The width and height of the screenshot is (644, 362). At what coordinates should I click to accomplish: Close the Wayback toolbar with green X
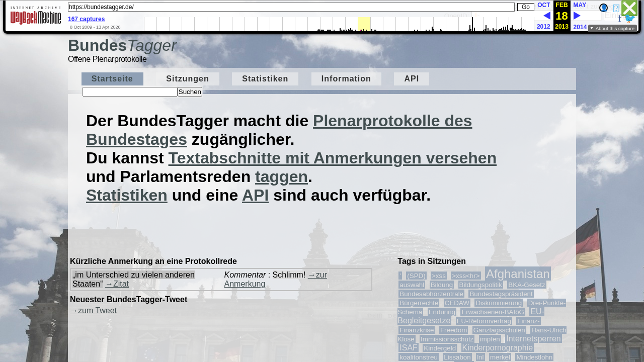click(x=629, y=8)
